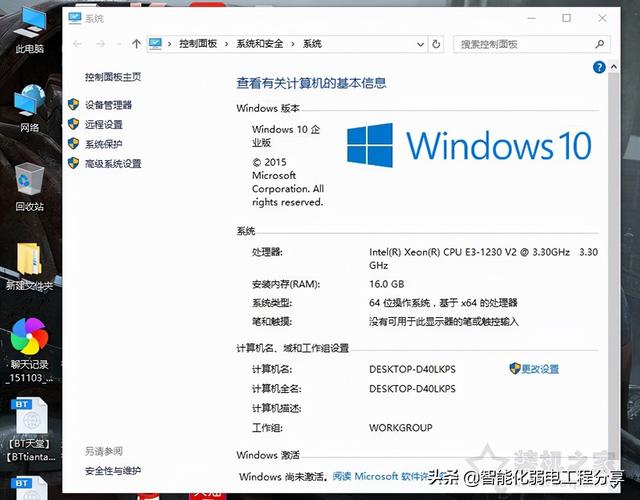This screenshot has width=640, height=500.
Task: Select System breadcrumb item
Action: (312, 44)
